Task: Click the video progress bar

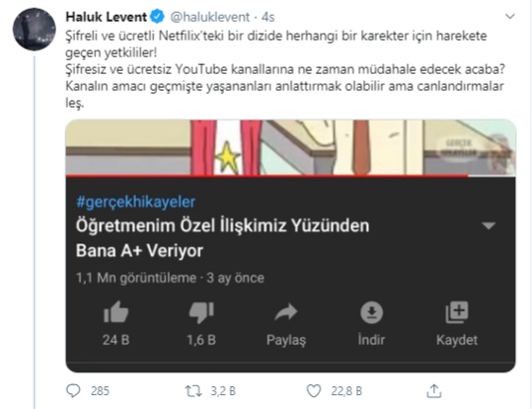Action: click(291, 176)
